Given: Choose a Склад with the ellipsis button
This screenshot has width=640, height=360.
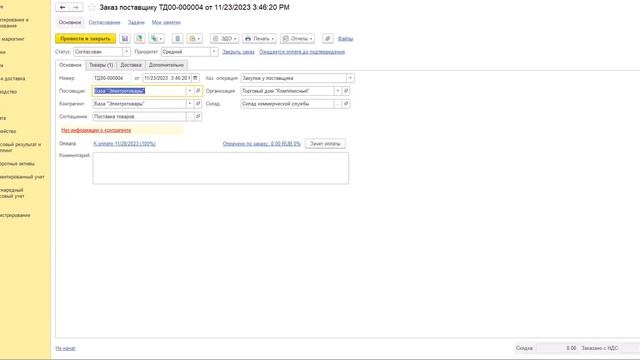Looking at the screenshot, I should pyautogui.click(x=338, y=104).
